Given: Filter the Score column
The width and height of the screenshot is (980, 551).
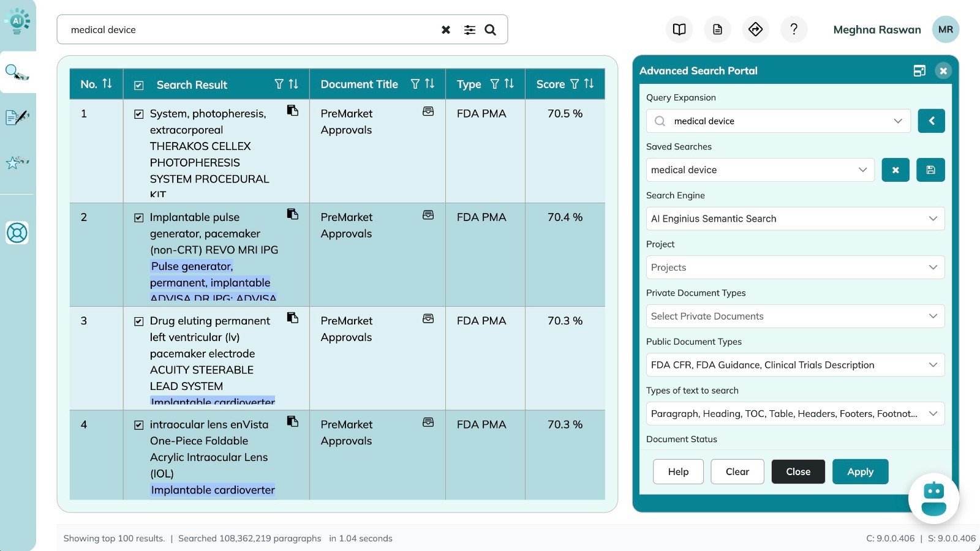Looking at the screenshot, I should [575, 84].
